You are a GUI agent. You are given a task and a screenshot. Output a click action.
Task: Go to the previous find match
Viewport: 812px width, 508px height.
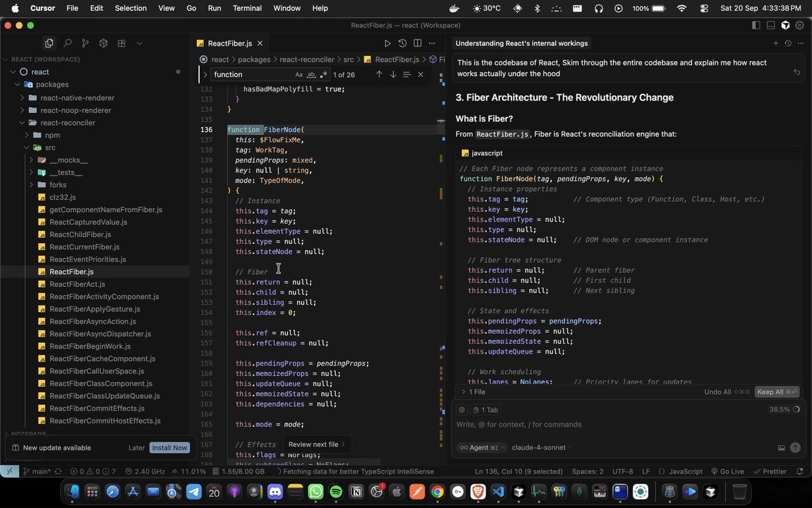(379, 75)
